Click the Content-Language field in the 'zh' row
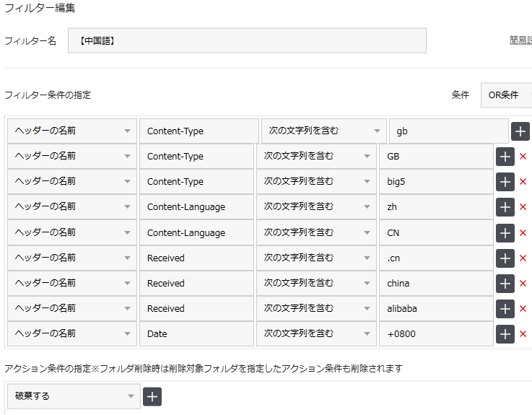 click(x=196, y=207)
